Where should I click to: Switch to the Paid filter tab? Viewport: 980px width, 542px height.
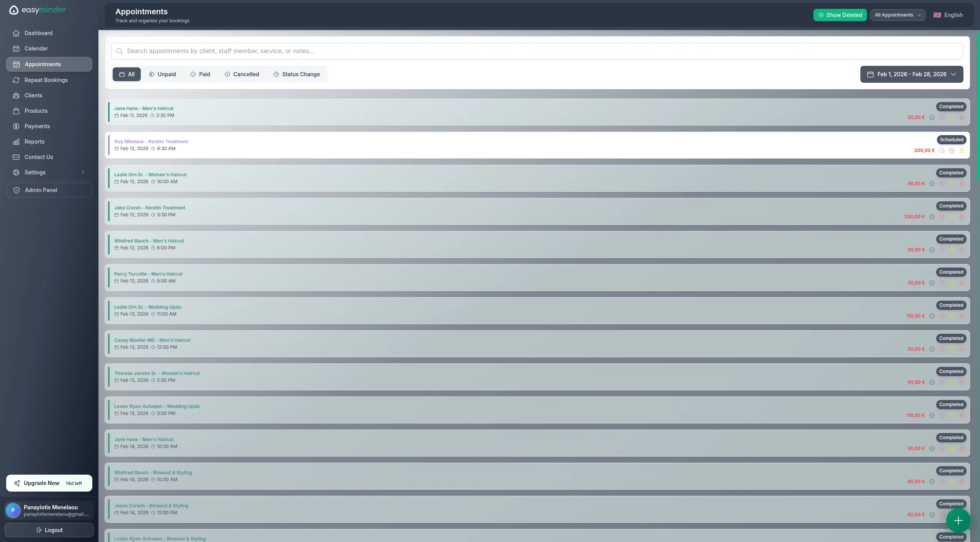(200, 74)
